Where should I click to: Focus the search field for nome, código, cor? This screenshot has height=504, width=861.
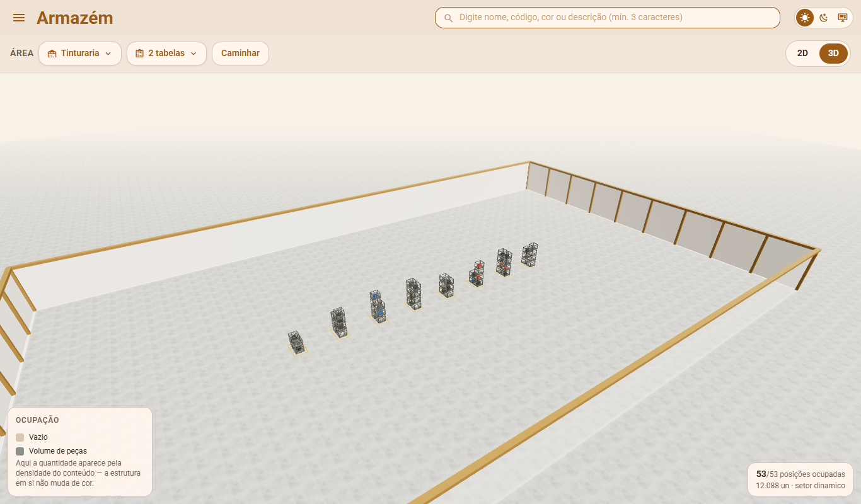tap(608, 18)
